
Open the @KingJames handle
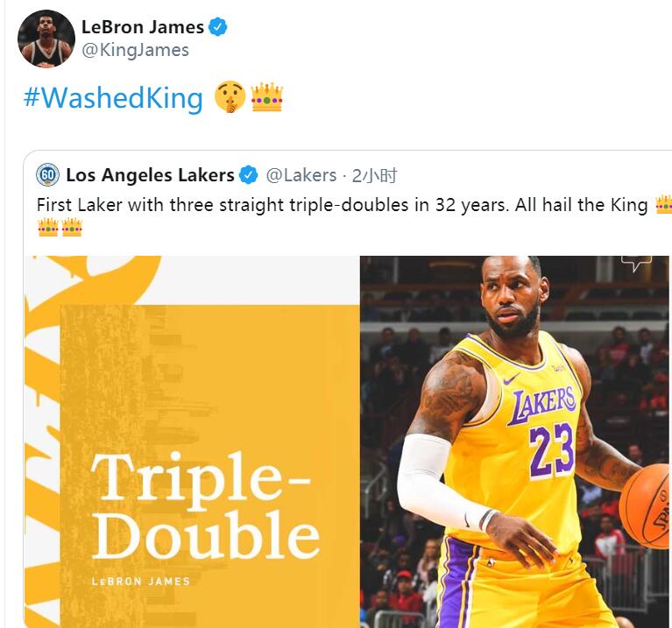[x=135, y=50]
